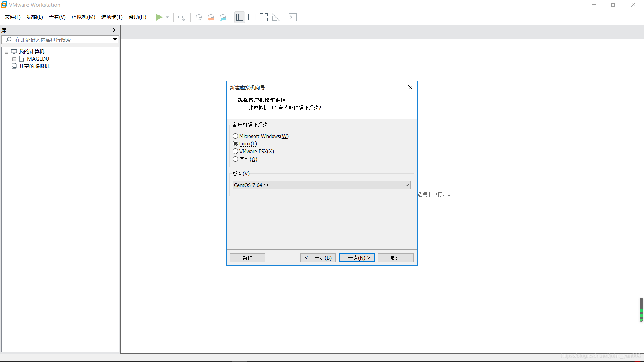Click the thumbnail bar view icon

(252, 17)
